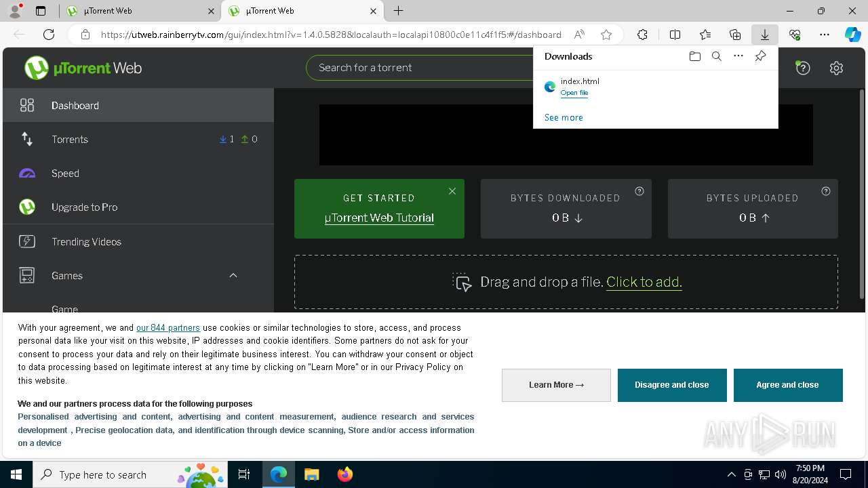Open the Favorites list icon
Viewport: 868px width, 488px height.
point(705,35)
